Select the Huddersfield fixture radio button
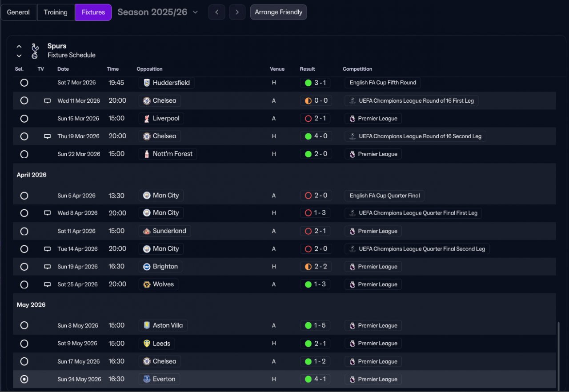This screenshot has height=392, width=569. pyautogui.click(x=24, y=83)
